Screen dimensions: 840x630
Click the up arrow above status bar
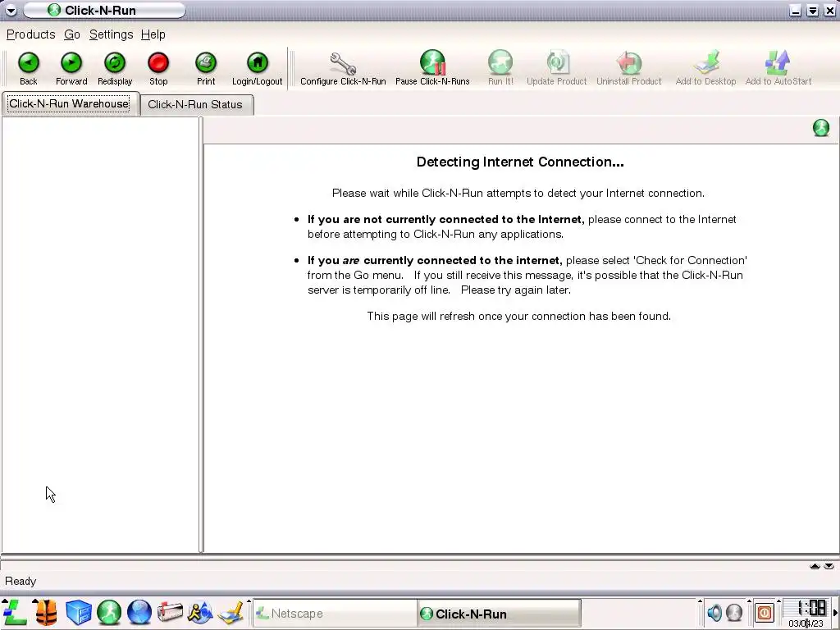coord(815,566)
